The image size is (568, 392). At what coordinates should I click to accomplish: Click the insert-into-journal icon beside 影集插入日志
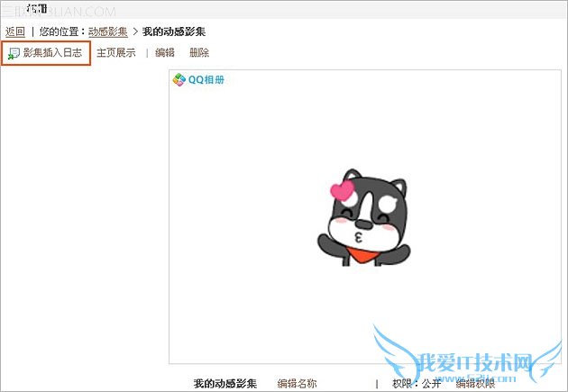14,53
